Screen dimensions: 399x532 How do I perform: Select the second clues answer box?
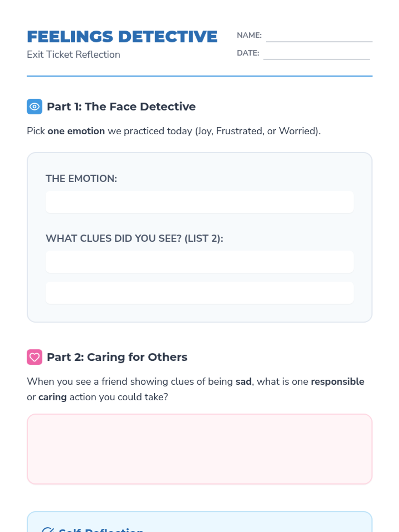click(199, 293)
